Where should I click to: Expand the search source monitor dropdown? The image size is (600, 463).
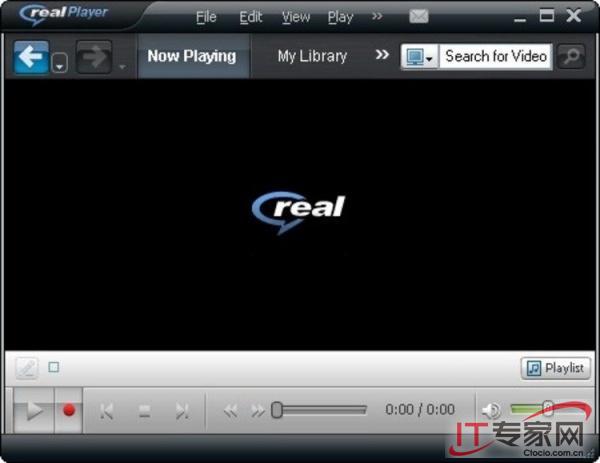pos(420,57)
